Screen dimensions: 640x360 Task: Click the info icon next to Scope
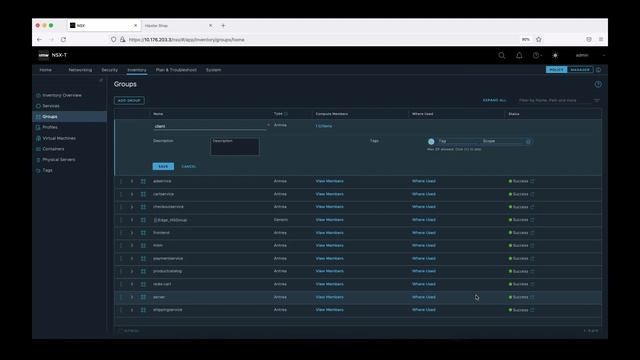528,141
